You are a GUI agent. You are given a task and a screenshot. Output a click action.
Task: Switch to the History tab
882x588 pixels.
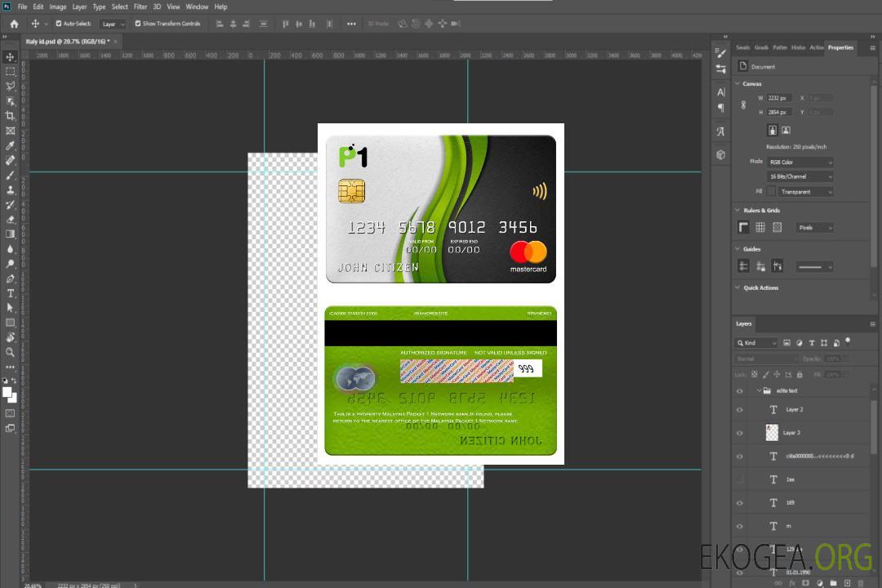pyautogui.click(x=798, y=47)
